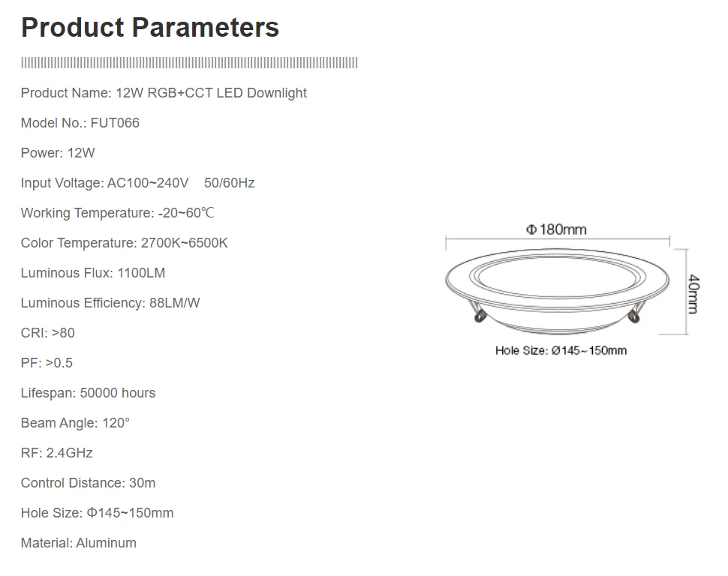Click the Material: Aluminum line

[x=79, y=542]
